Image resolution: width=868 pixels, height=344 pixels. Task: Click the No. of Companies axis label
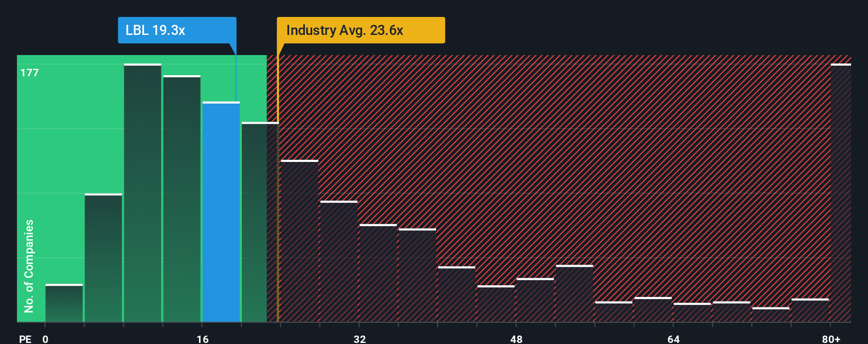[x=29, y=266]
